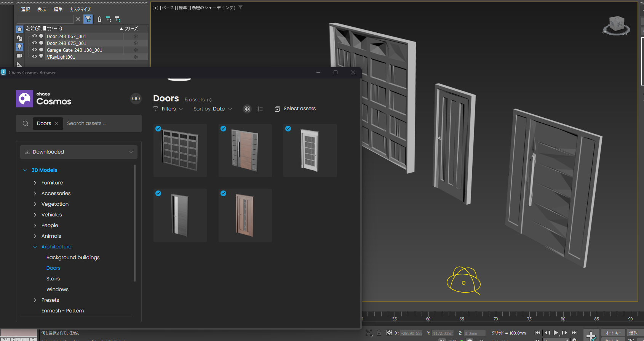
Task: Open the Sort by Date dropdown
Action: coord(213,109)
